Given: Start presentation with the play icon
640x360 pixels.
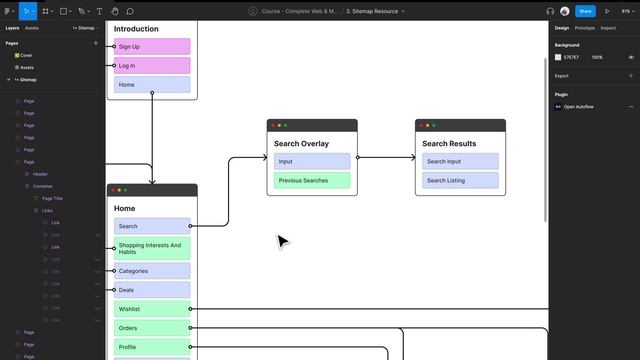Looking at the screenshot, I should (607, 11).
